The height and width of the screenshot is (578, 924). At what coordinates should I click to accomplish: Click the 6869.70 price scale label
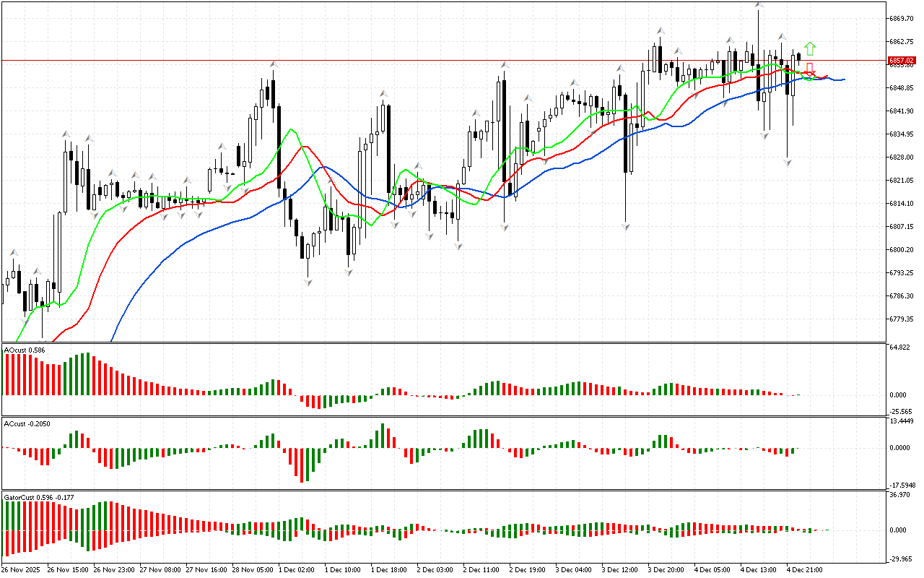tap(903, 18)
